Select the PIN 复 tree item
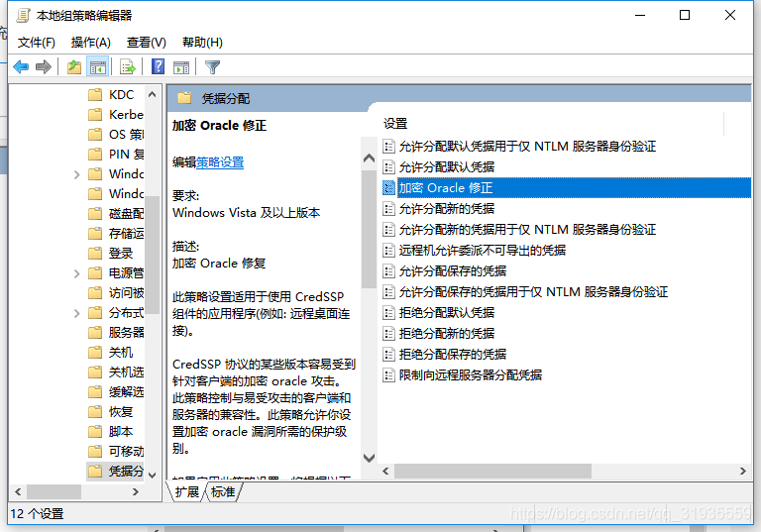The width and height of the screenshot is (761, 532). pyautogui.click(x=126, y=154)
